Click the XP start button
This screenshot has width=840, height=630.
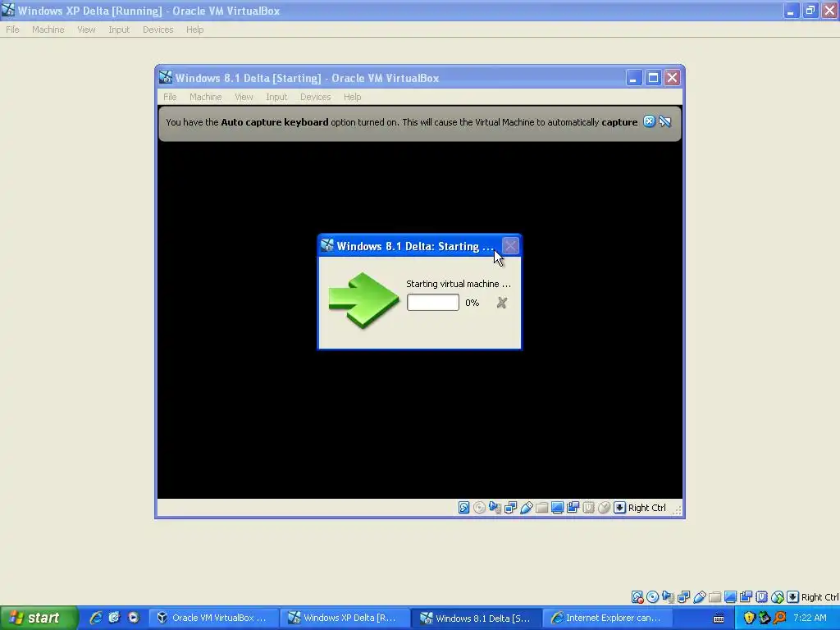pyautogui.click(x=39, y=618)
